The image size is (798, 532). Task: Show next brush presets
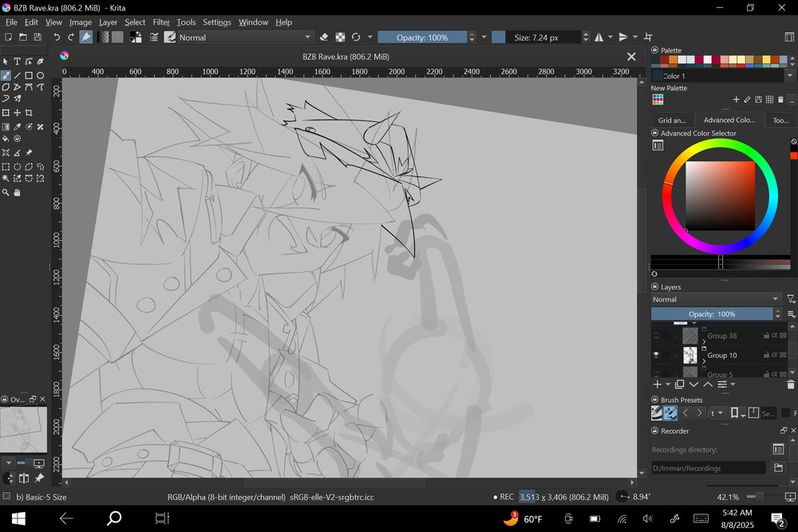[699, 413]
